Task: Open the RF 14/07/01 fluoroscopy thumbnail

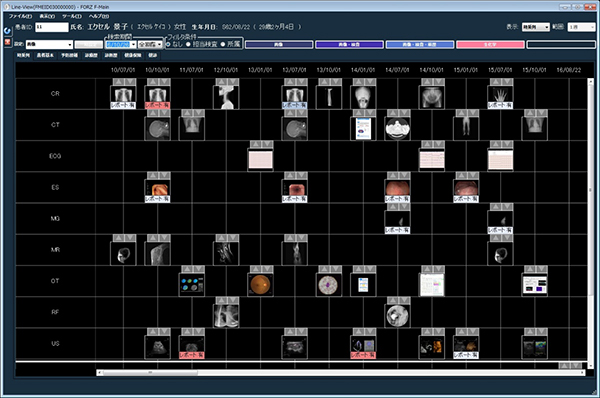Action: (x=397, y=316)
